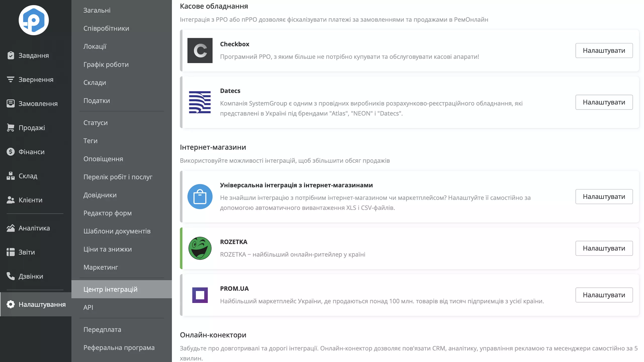The height and width of the screenshot is (362, 644).
Task: Click the Звернення funnel icon
Action: coord(11,79)
